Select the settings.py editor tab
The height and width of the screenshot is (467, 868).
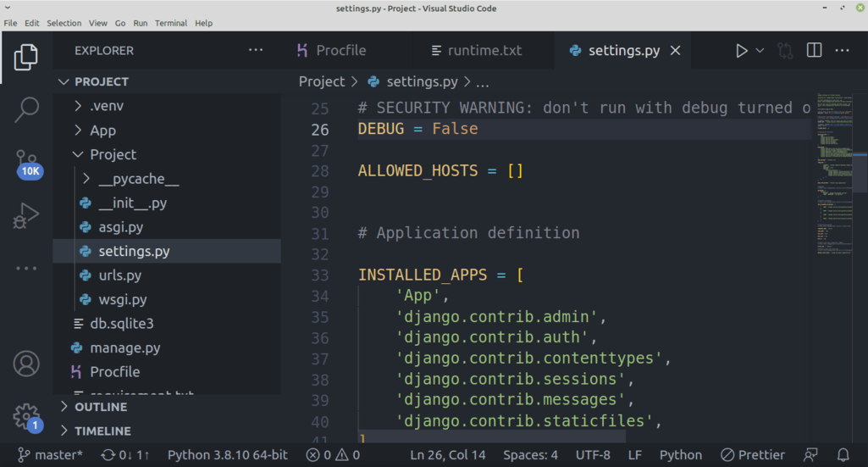click(623, 50)
